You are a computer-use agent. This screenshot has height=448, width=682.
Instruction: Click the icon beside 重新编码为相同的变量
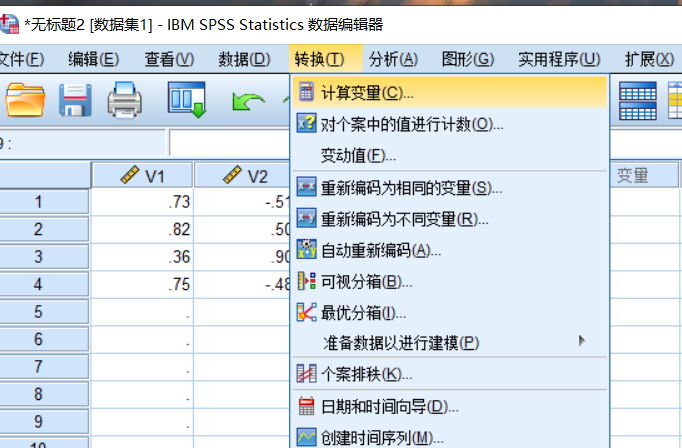pyautogui.click(x=306, y=187)
